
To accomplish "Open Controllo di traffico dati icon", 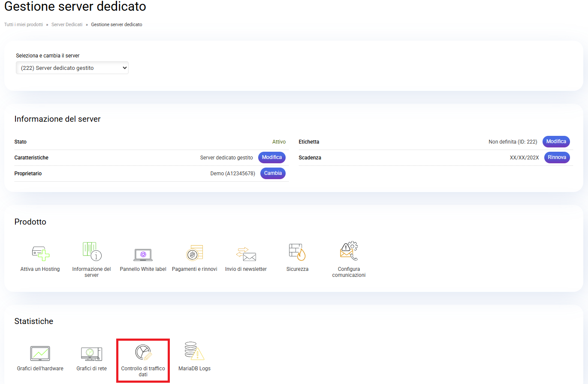I will pyautogui.click(x=143, y=353).
